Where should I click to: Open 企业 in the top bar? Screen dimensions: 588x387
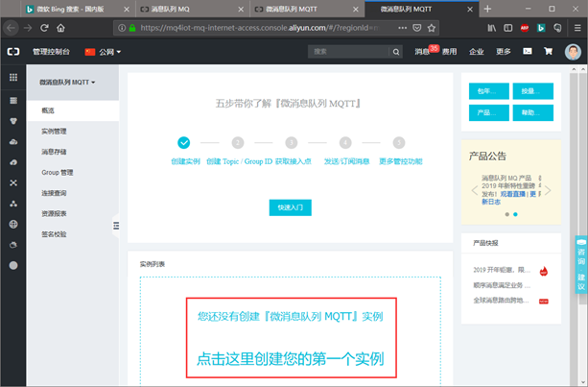pos(476,52)
